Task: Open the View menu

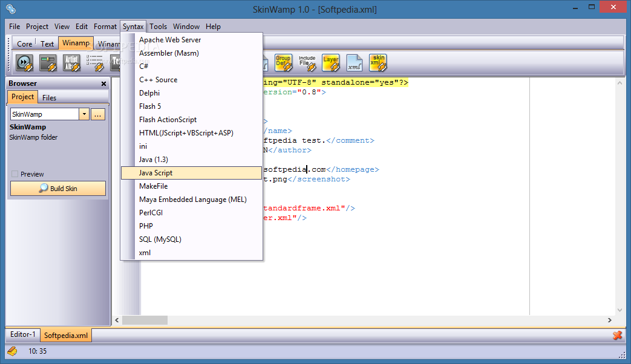Action: (62, 27)
